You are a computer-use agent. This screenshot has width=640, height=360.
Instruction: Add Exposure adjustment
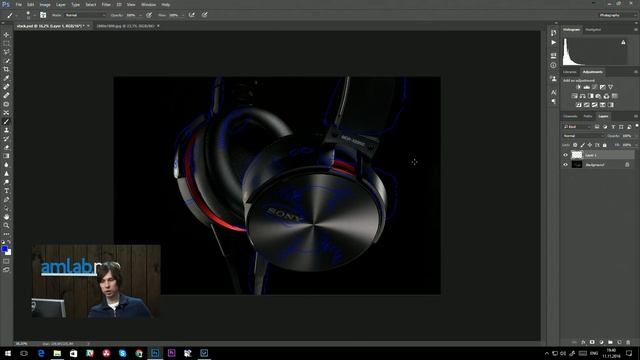602,87
